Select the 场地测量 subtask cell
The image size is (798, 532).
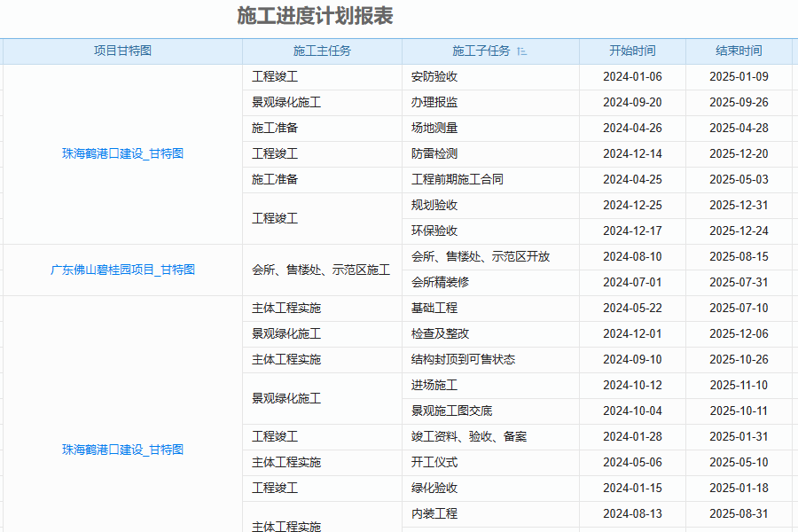[490, 129]
